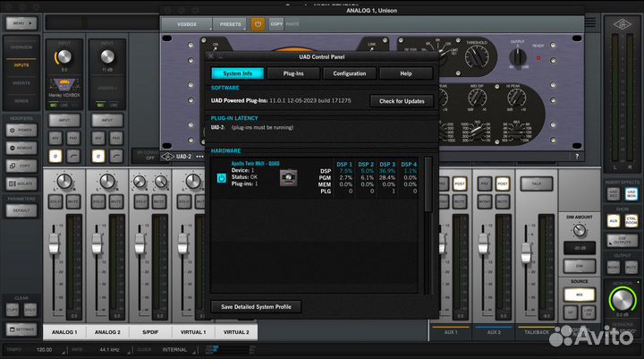Viewport: 644px width, 359px height.
Task: Click the DIM AMOUNT knob
Action: coord(580,230)
